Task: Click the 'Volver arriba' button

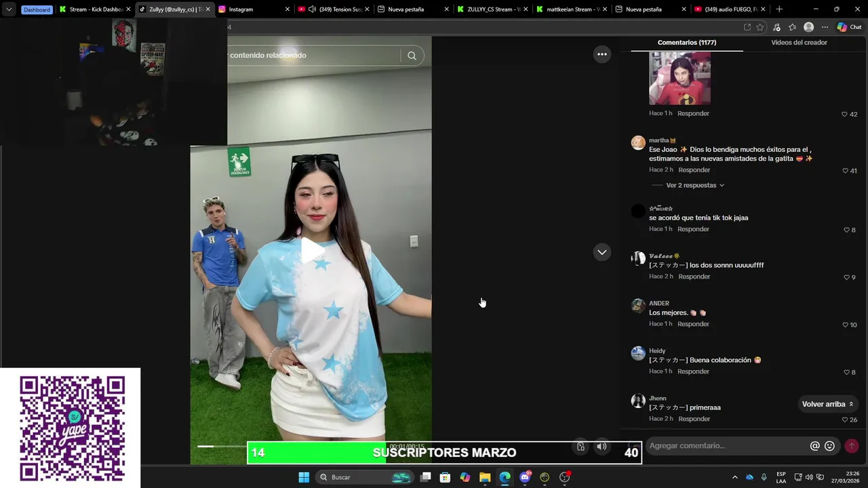Action: pyautogui.click(x=827, y=404)
